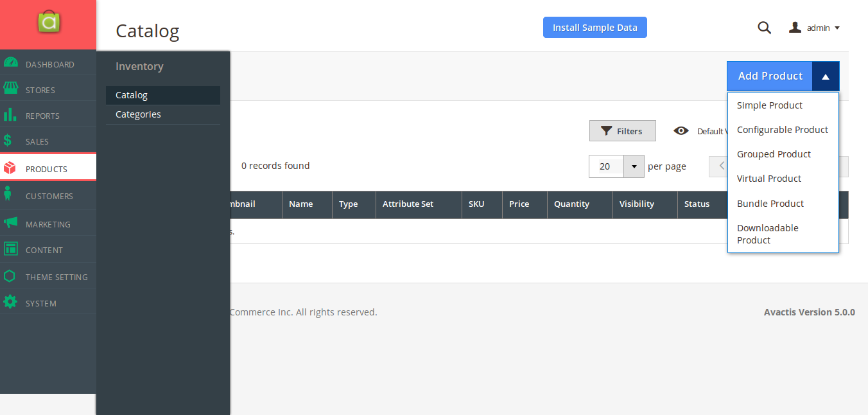868x415 pixels.
Task: Click the Theme Setting hexagon icon
Action: pos(10,276)
